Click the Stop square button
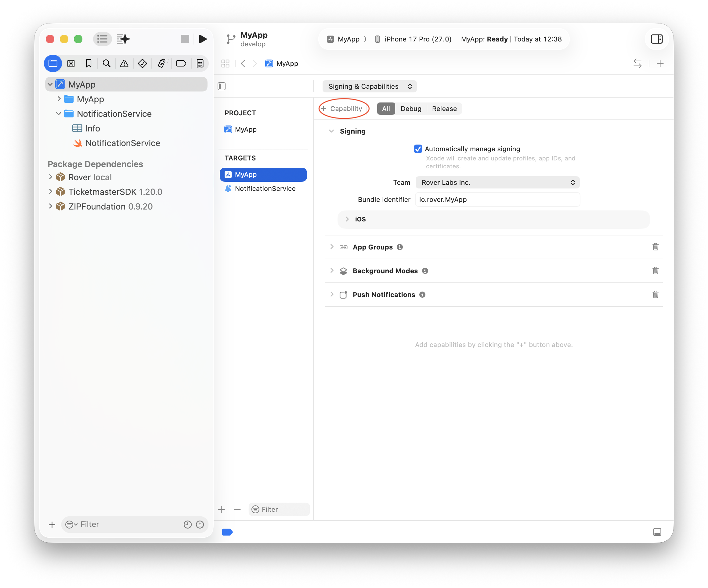The width and height of the screenshot is (708, 588). (x=185, y=39)
